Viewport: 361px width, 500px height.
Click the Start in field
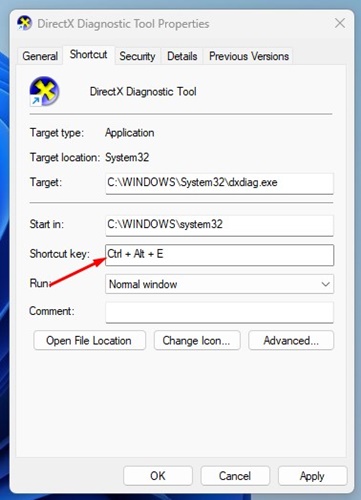pos(219,225)
